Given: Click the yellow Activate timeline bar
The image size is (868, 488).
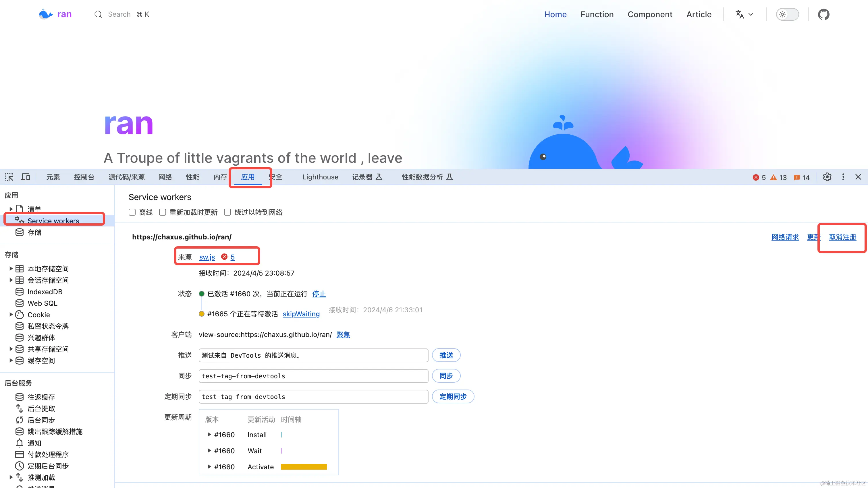Looking at the screenshot, I should point(304,467).
